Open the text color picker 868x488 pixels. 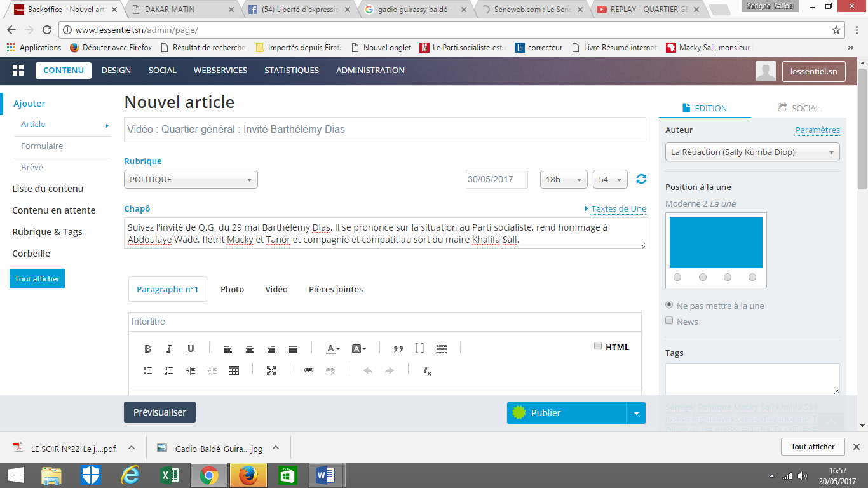coord(333,349)
